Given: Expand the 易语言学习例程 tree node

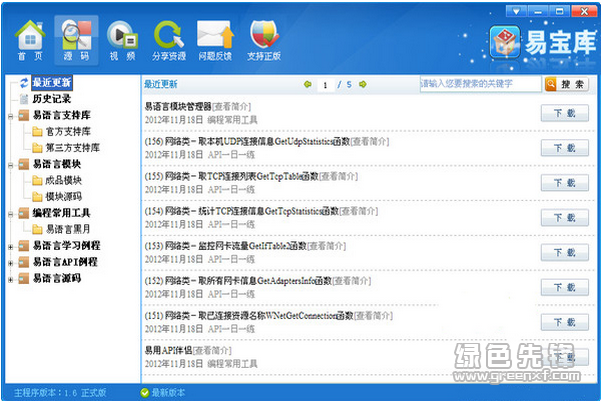Looking at the screenshot, I should tap(11, 247).
